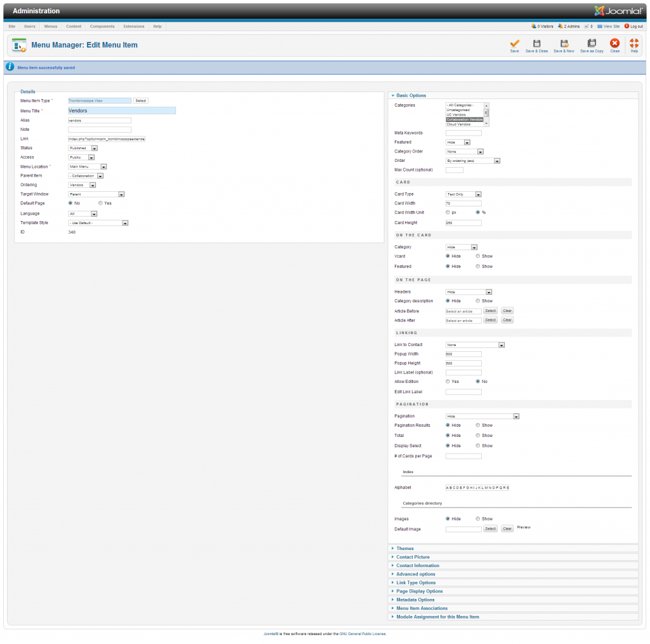The height and width of the screenshot is (644, 650).
Task: Click the GNU General Public License link
Action: point(362,634)
